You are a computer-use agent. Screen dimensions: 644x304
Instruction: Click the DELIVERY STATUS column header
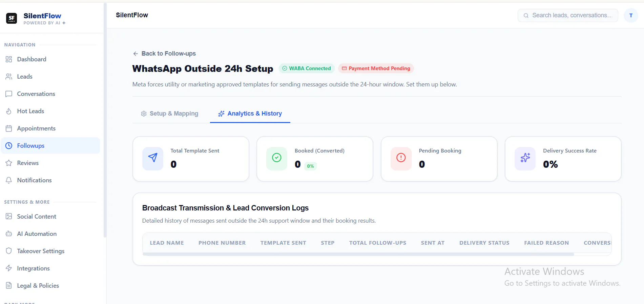point(484,243)
